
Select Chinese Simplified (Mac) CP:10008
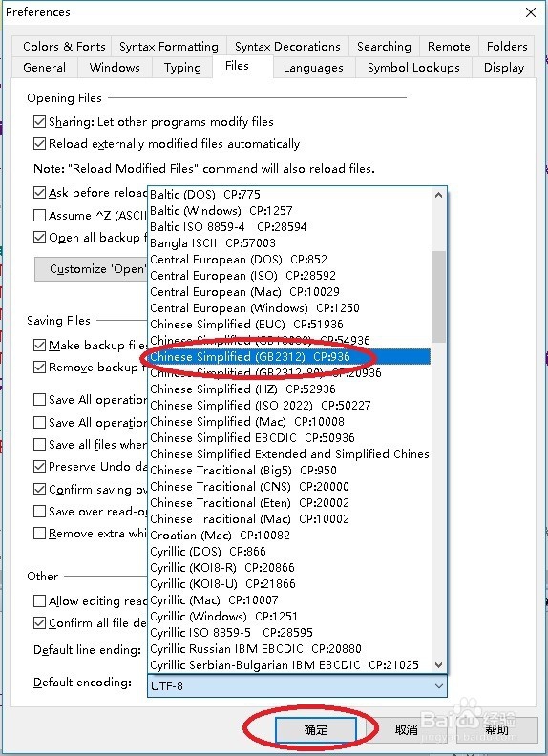pyautogui.click(x=289, y=421)
